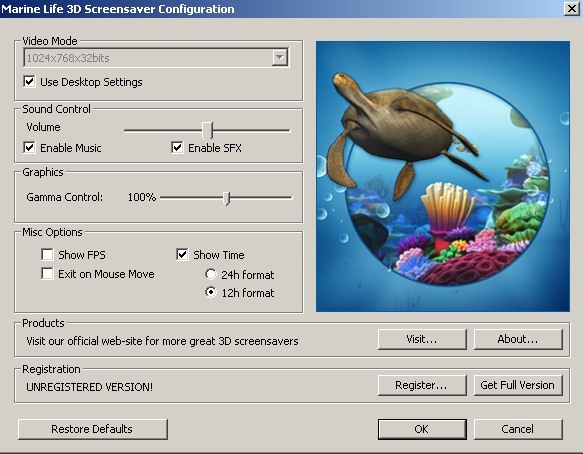Click the sea turtle preview image
This screenshot has height=454, width=583.
point(443,176)
